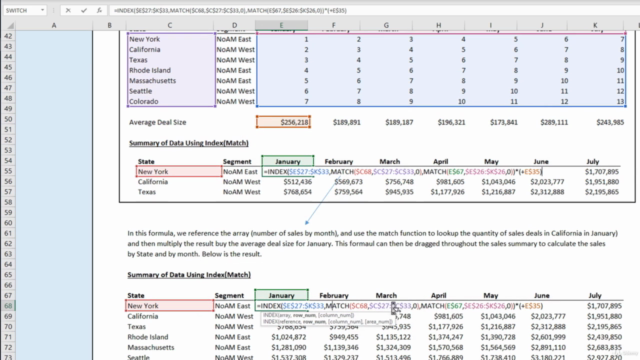The width and height of the screenshot is (640, 360).
Task: Select column B header
Action: pos(109,25)
